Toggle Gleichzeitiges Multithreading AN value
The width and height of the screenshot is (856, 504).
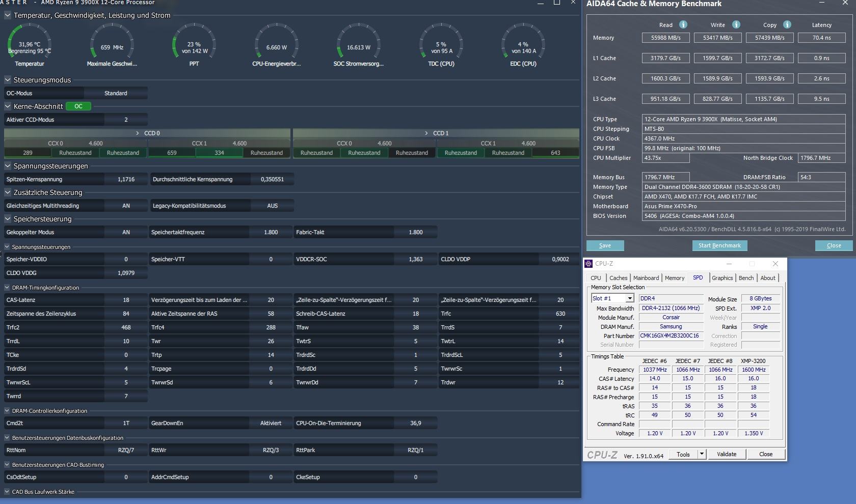tap(126, 206)
